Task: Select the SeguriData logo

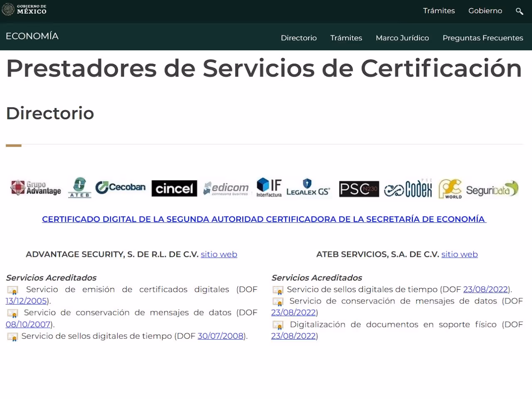Action: [x=493, y=188]
